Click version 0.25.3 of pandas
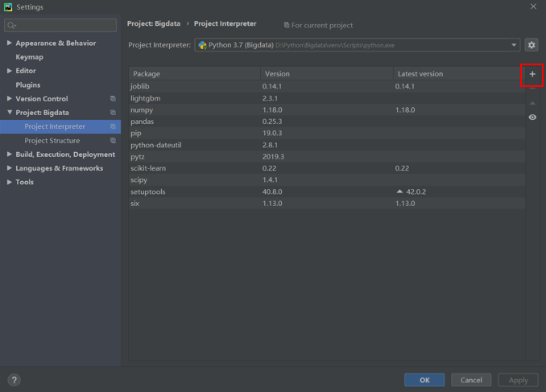546x392 pixels. tap(272, 122)
